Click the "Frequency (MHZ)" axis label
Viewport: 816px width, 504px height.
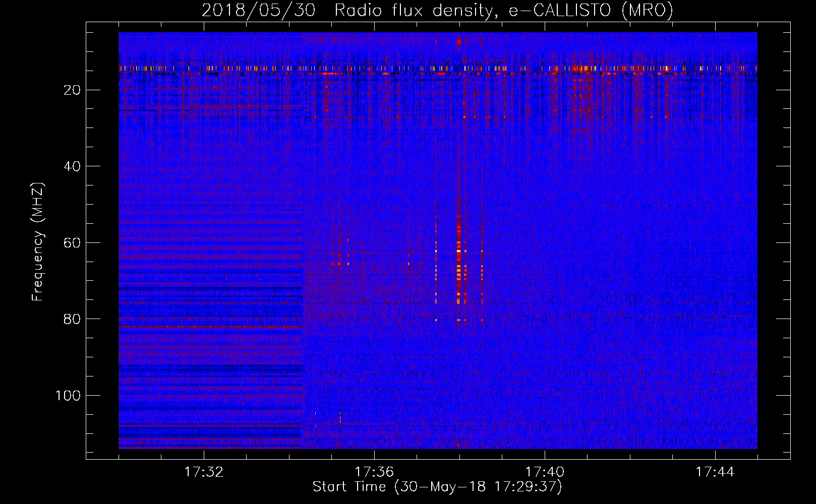point(38,242)
